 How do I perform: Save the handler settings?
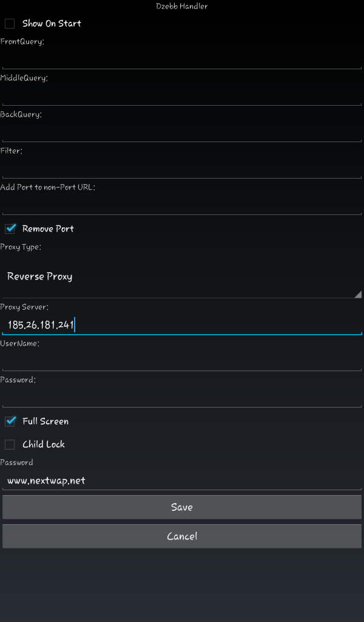[182, 507]
